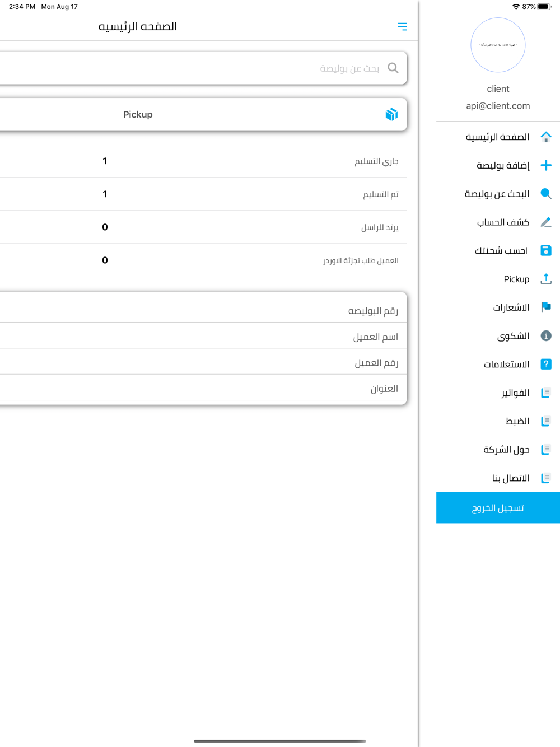Open البحث عن بوليصة menu entry
Image resolution: width=560 pixels, height=747 pixels.
pyautogui.click(x=498, y=194)
